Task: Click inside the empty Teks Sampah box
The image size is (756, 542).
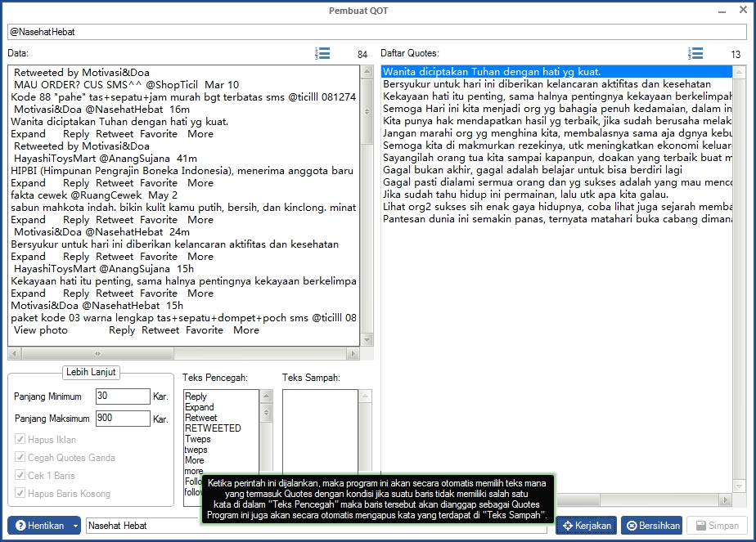Action: point(320,431)
